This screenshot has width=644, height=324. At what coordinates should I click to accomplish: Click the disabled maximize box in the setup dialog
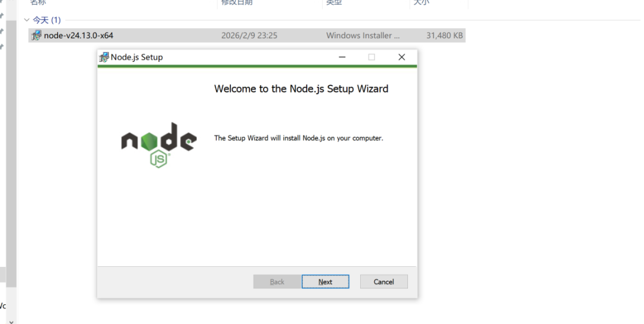(371, 57)
